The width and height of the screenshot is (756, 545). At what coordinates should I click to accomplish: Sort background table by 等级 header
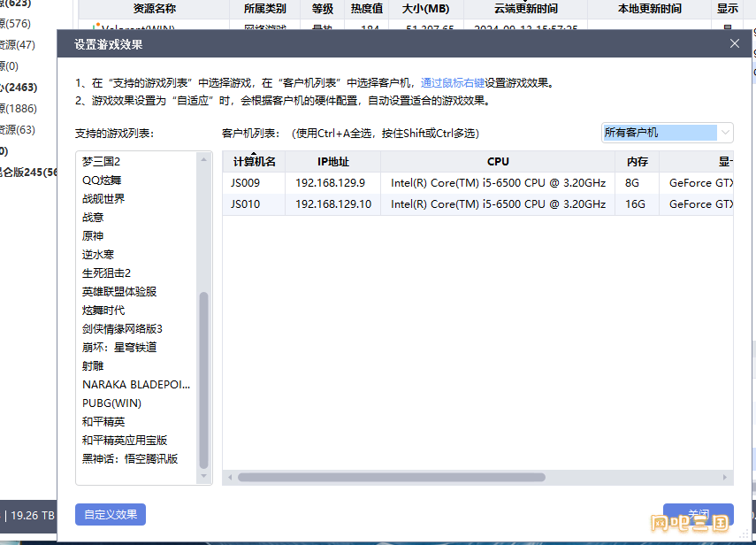tap(323, 9)
